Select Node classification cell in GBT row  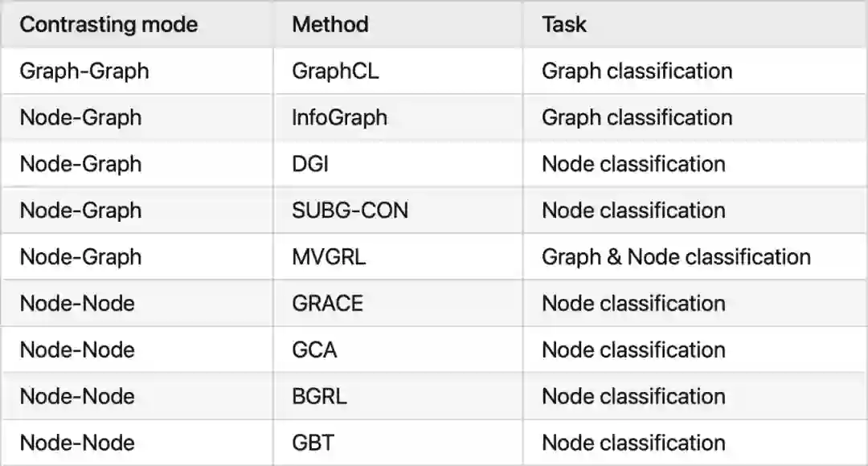[x=633, y=443]
